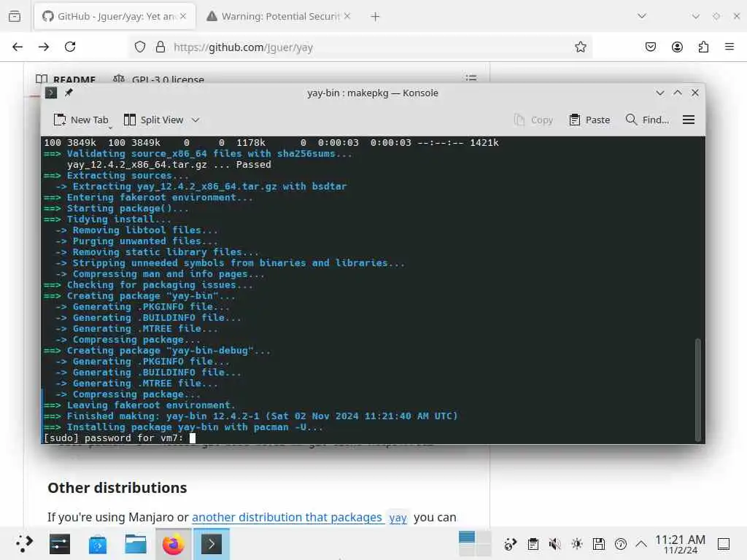Click show desktop button in panel
Image resolution: width=747 pixels, height=560 pixels.
tap(724, 544)
